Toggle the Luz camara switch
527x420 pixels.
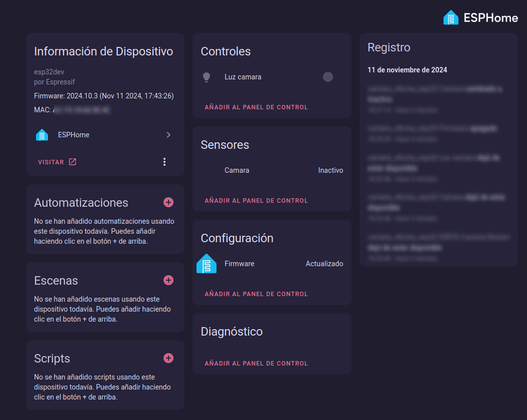328,77
